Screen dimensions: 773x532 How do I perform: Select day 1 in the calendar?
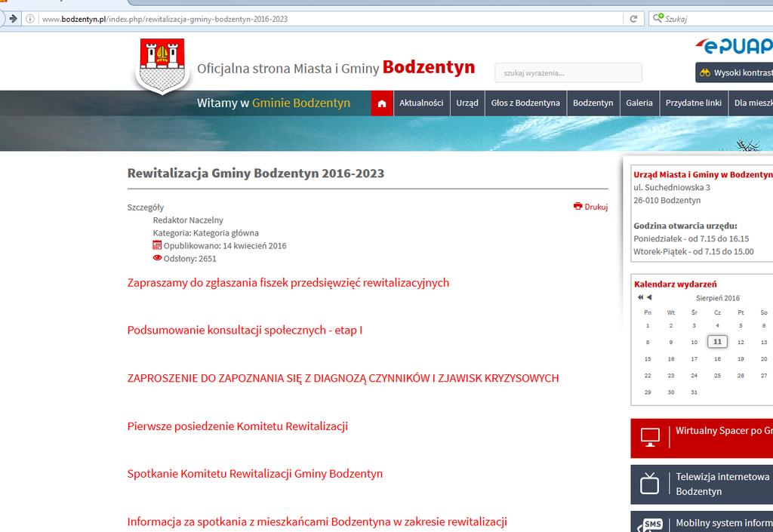click(x=648, y=325)
